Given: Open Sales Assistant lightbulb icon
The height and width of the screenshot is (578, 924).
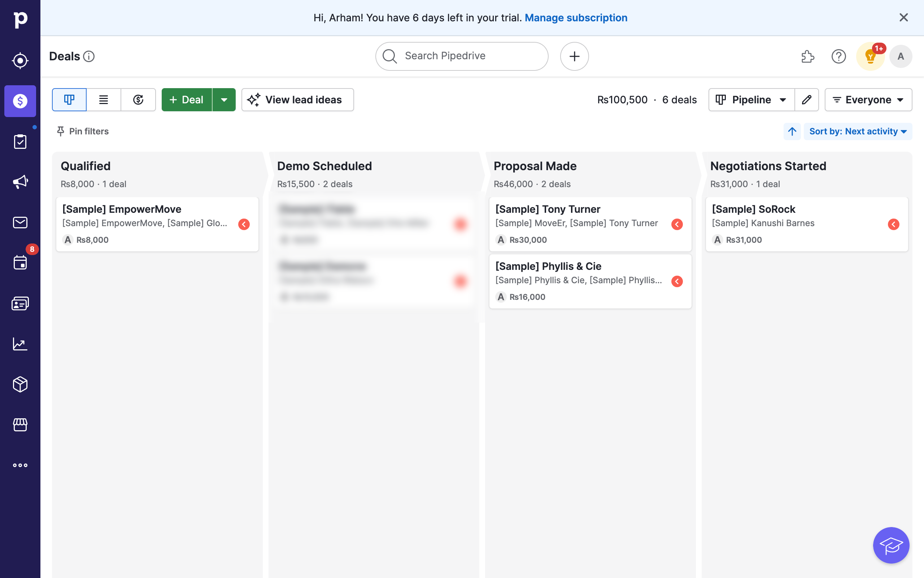Looking at the screenshot, I should click(x=870, y=57).
